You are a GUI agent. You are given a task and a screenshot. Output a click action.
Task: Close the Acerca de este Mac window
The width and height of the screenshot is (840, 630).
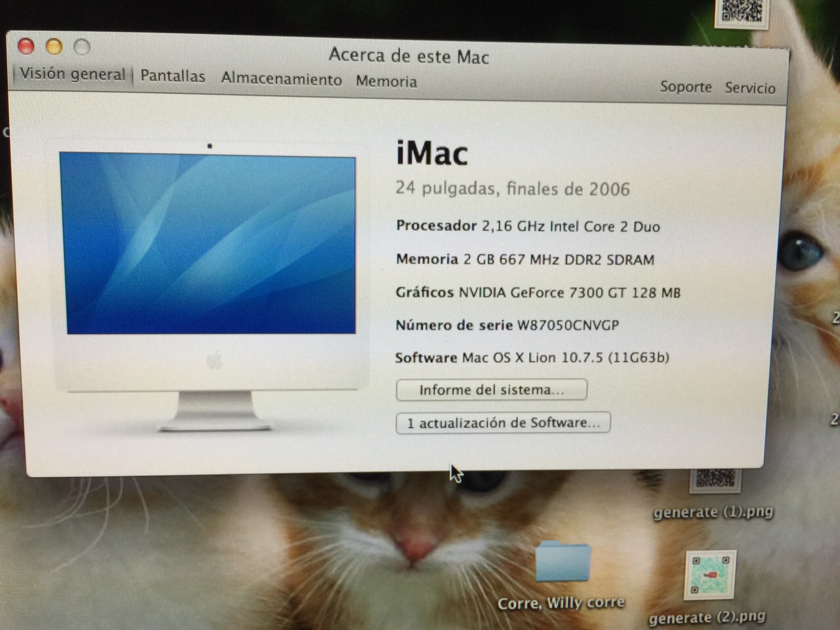[x=26, y=46]
